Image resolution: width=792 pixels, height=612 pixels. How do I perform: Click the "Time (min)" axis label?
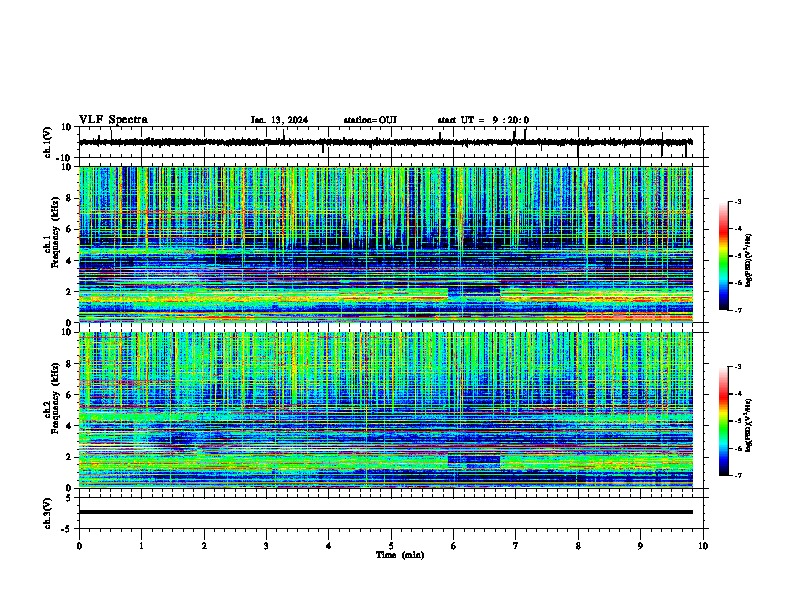(400, 555)
